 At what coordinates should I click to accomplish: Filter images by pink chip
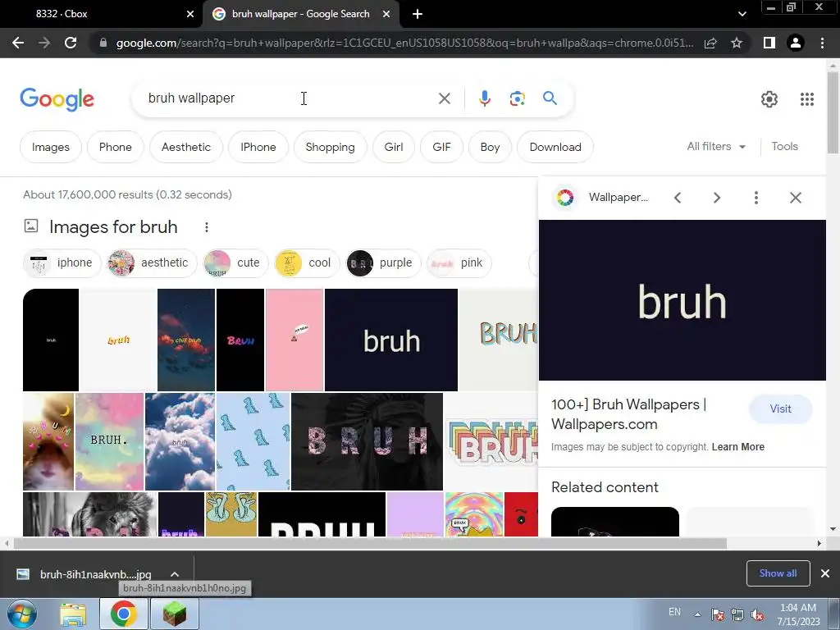[x=459, y=263]
